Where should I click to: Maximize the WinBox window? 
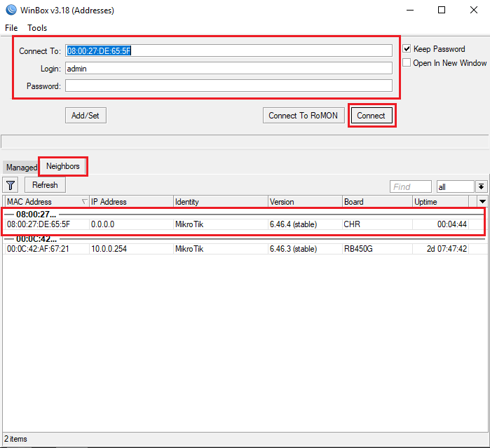point(441,10)
